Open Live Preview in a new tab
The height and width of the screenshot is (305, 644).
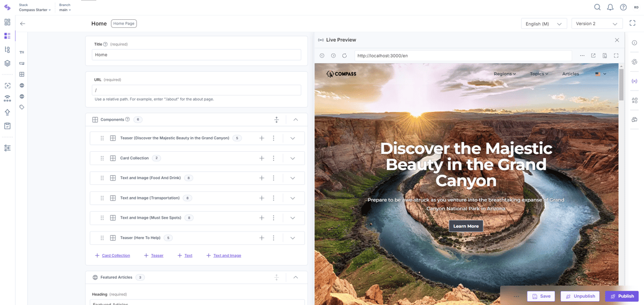point(594,56)
